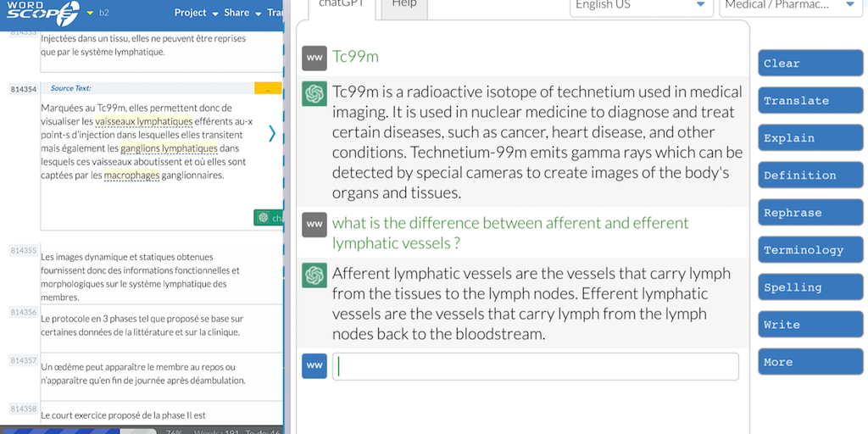This screenshot has height=434, width=868.
Task: Select segment number 814354
Action: coord(23,89)
